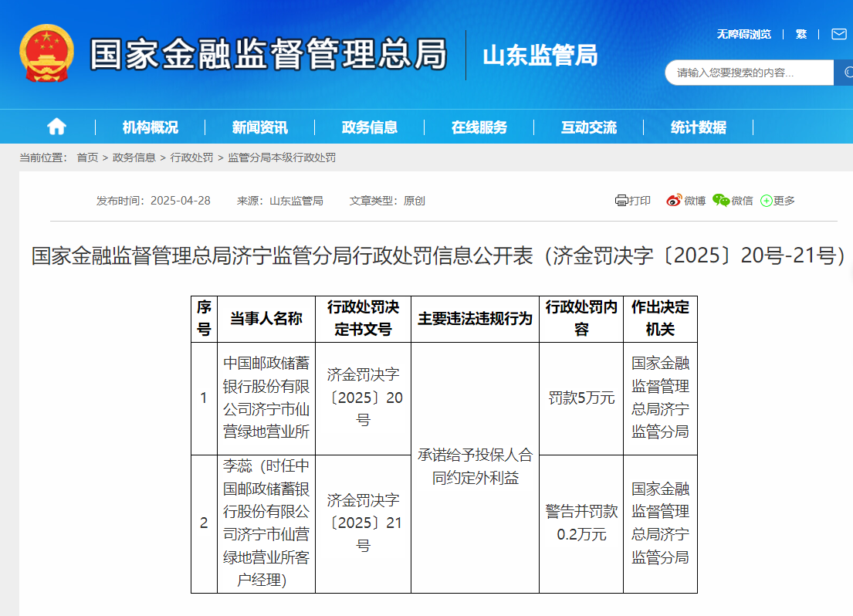Open the 机构概况 menu

click(x=151, y=127)
